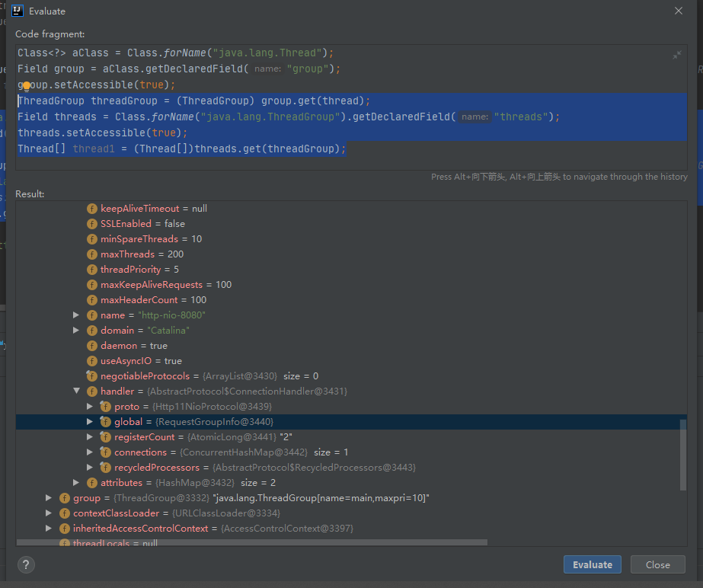Click the field icon beside maxHeaderCount
Screen dimensions: 703x588
click(x=92, y=300)
